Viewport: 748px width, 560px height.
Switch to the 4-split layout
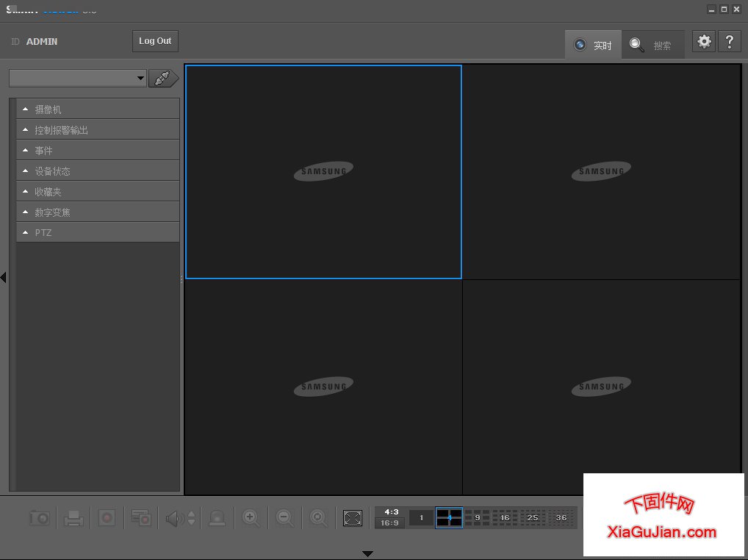(x=449, y=518)
